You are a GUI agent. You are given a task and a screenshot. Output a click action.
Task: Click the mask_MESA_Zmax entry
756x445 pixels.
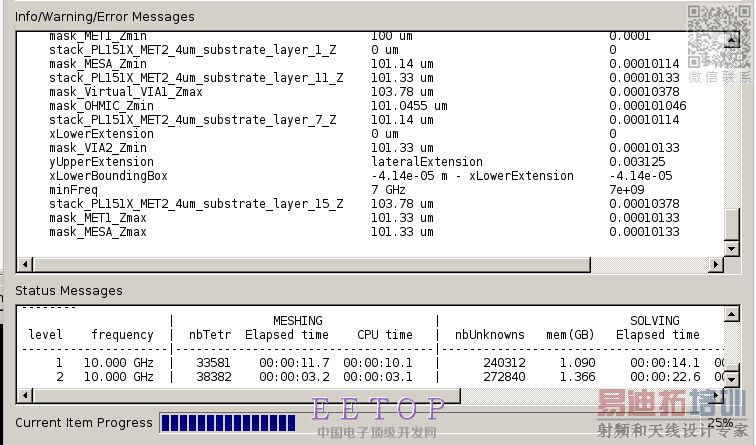click(x=98, y=232)
